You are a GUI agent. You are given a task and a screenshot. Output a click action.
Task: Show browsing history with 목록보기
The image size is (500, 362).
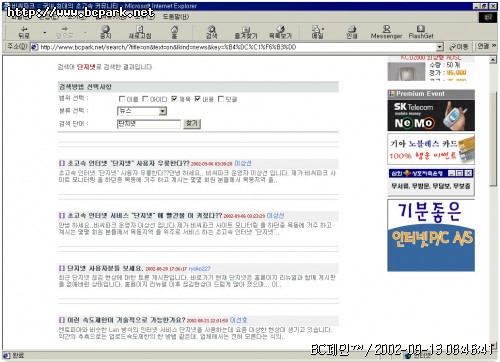point(280,32)
